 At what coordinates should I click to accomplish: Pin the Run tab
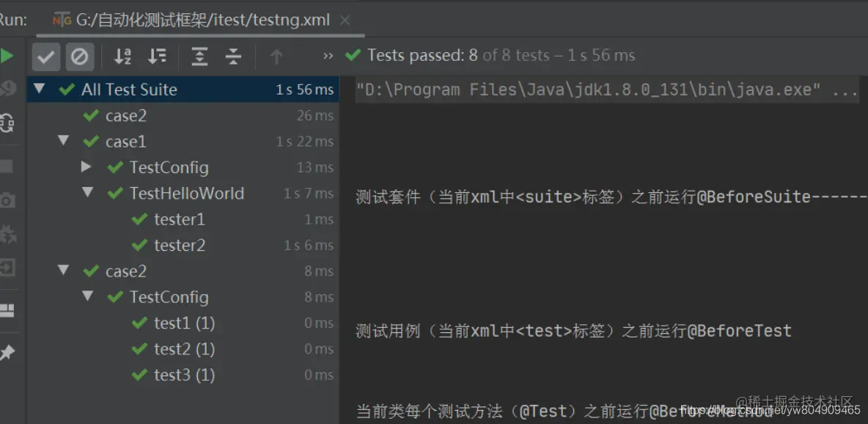point(7,353)
